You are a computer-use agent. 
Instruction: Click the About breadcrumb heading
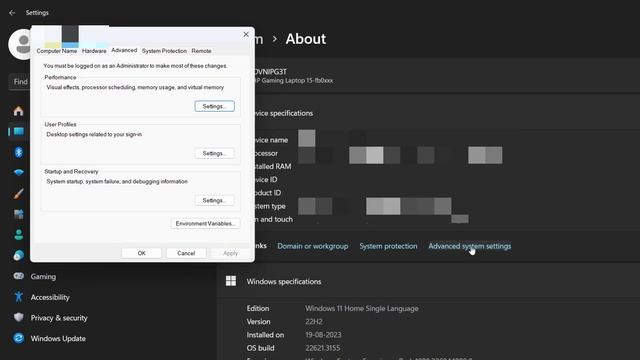tap(306, 39)
